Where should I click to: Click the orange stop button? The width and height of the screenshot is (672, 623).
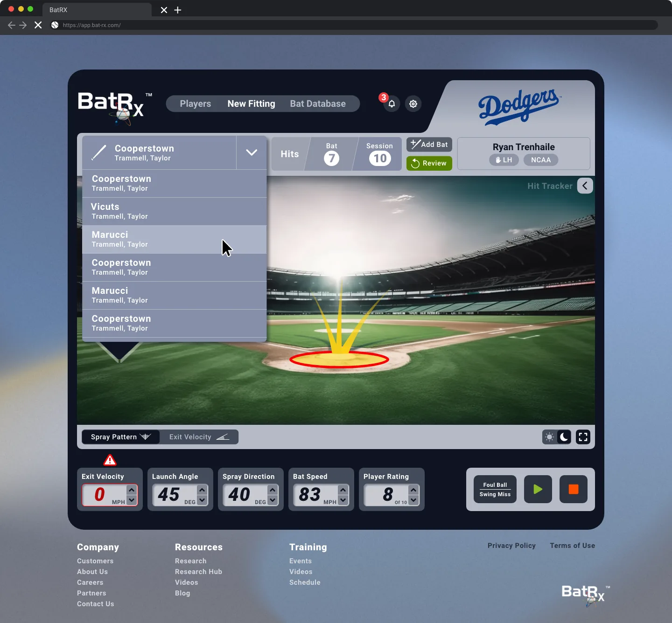(574, 489)
